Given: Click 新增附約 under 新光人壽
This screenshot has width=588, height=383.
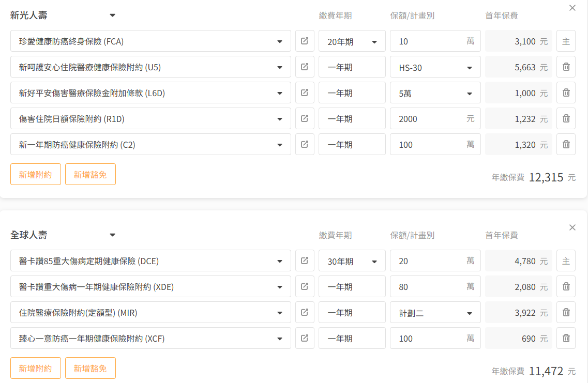Looking at the screenshot, I should pyautogui.click(x=36, y=174).
